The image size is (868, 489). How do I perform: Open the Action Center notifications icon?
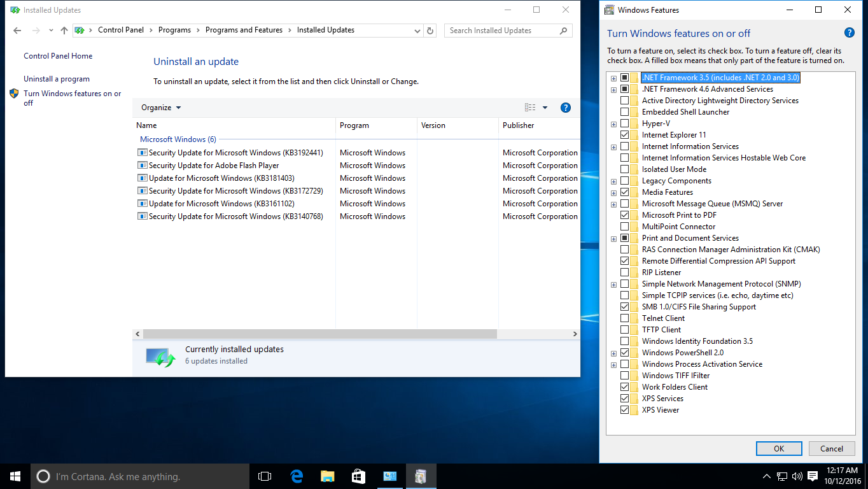click(x=813, y=476)
